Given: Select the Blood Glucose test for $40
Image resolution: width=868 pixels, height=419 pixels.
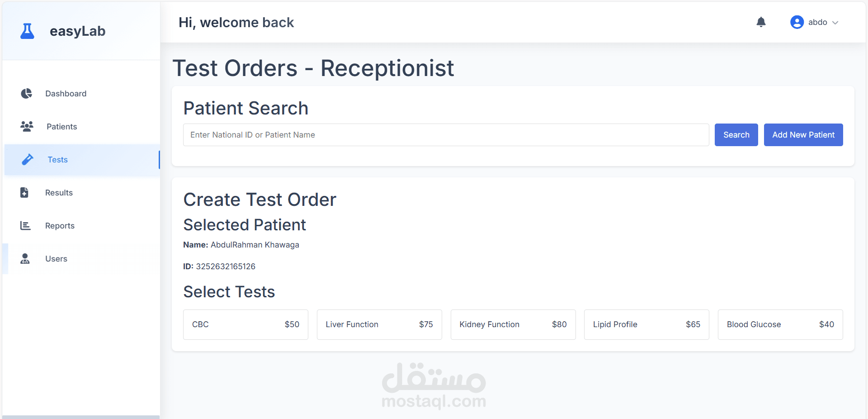Looking at the screenshot, I should [x=780, y=324].
